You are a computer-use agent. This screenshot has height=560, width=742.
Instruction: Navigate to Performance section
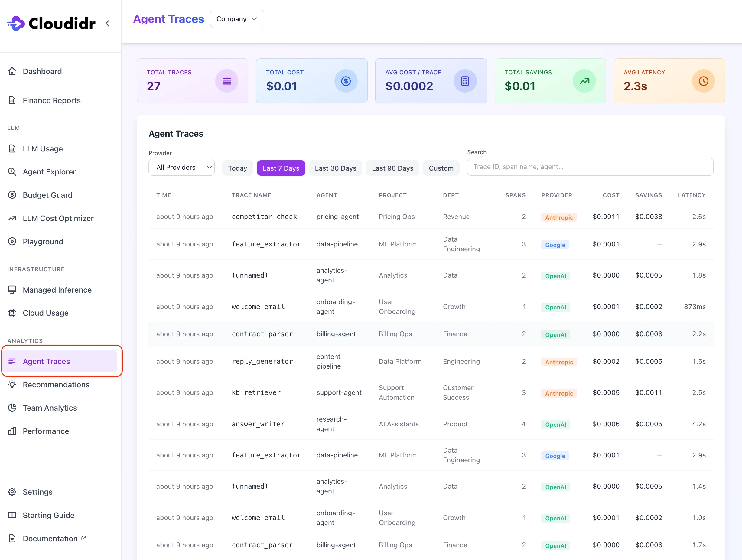(x=46, y=431)
